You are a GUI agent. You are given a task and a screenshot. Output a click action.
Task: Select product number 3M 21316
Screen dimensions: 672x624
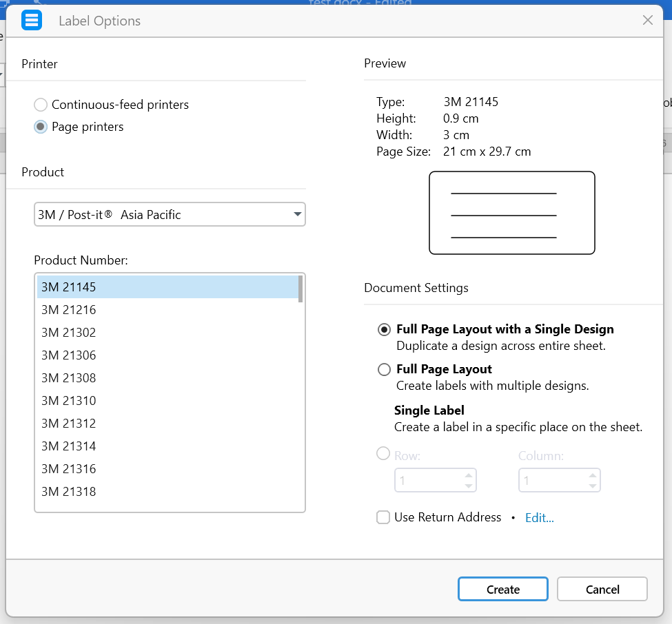167,468
